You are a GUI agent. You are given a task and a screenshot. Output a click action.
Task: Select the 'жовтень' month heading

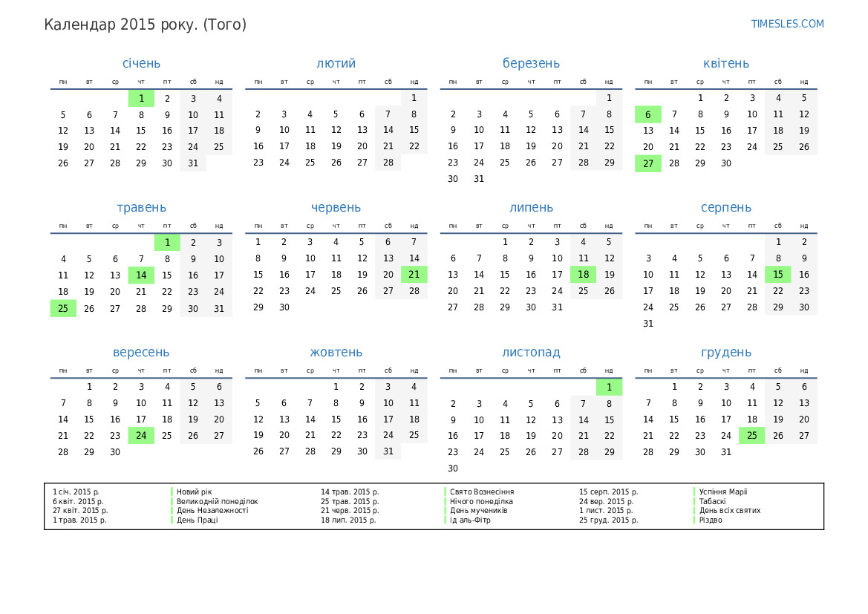tap(336, 352)
